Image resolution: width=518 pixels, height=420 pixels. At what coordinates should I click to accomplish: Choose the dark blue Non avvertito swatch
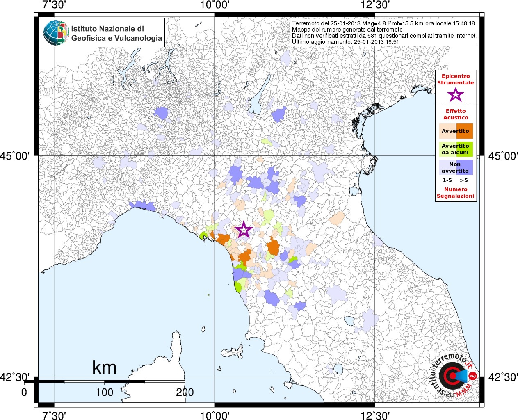(x=465, y=167)
